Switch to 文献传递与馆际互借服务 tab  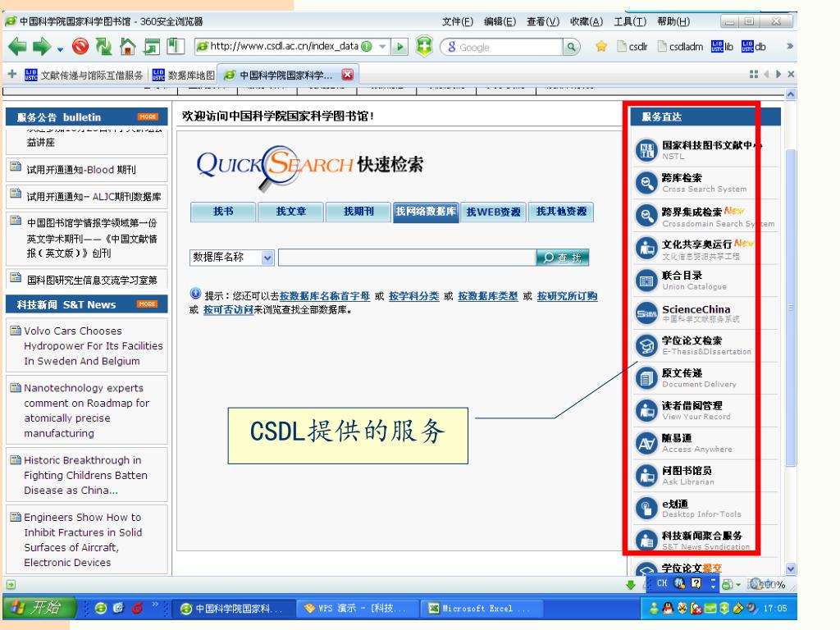(x=84, y=75)
